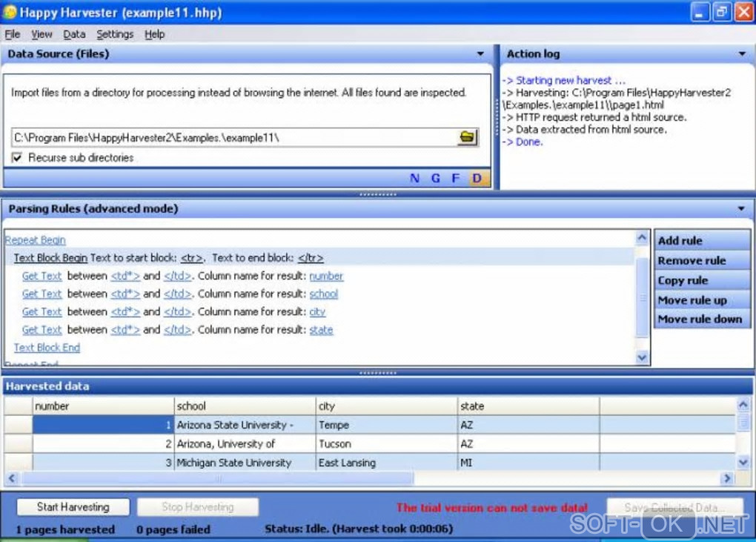Click harvested data scrollbar up arrow
Image resolution: width=756 pixels, height=542 pixels.
(x=743, y=405)
